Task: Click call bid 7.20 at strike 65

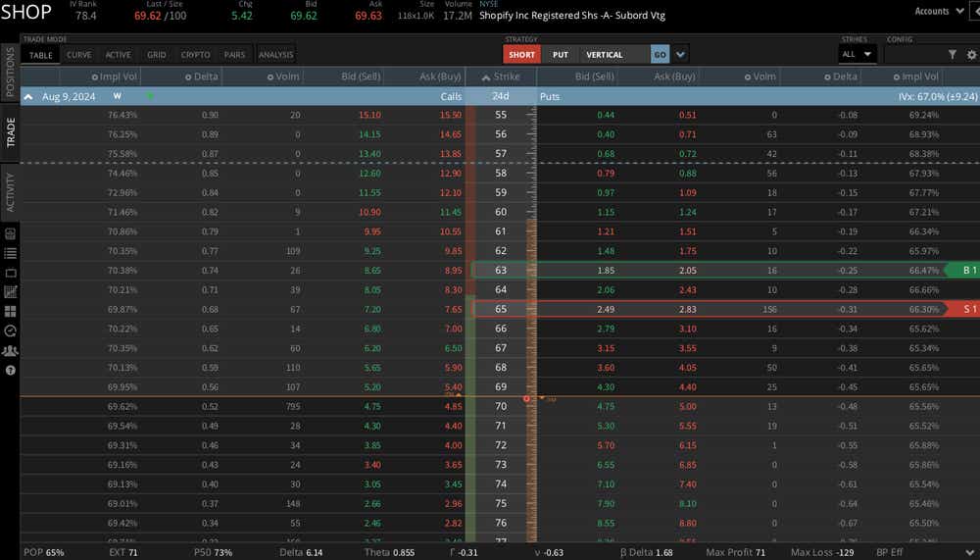Action: (371, 309)
